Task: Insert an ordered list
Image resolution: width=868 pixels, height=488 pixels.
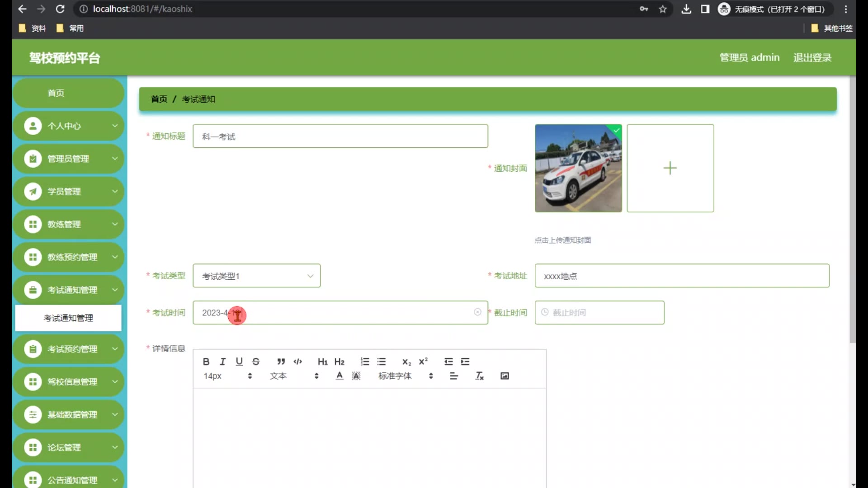Action: (365, 361)
